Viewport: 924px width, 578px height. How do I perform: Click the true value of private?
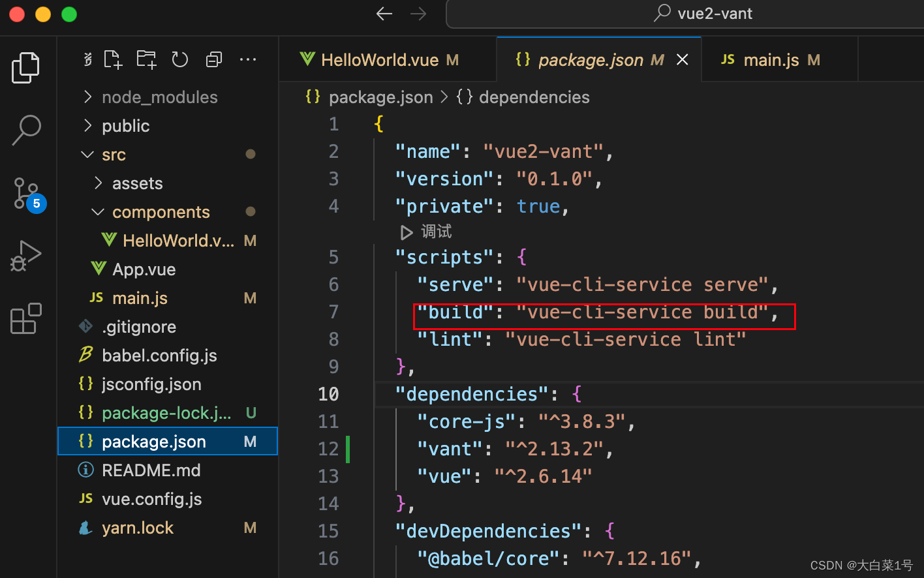tap(538, 206)
